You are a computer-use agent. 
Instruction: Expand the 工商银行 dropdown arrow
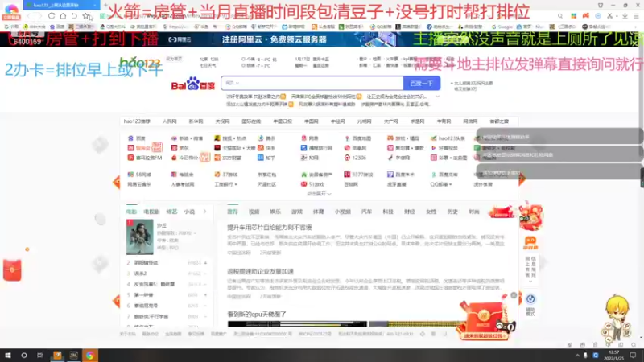click(236, 185)
